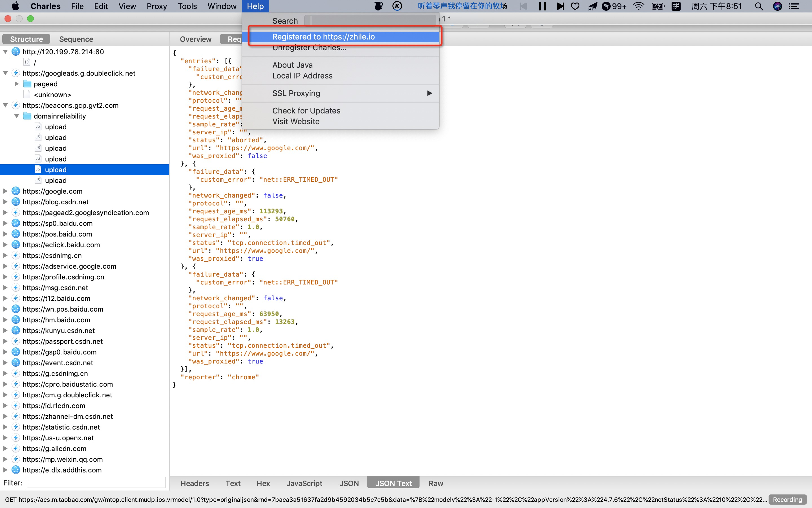Expand the https://passport.csdn.net node
The image size is (812, 508).
[x=5, y=341]
